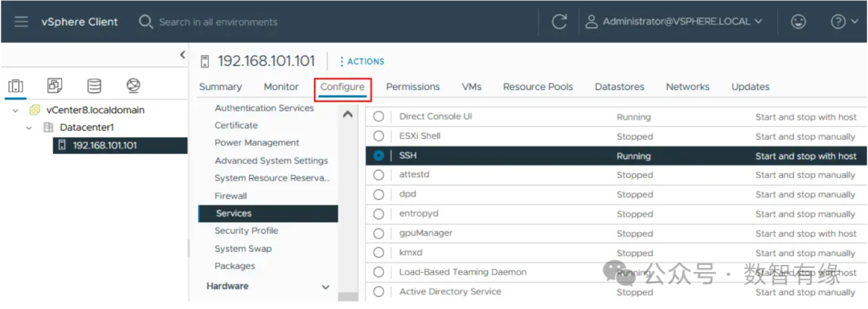Open the Datastores tab
Screen dimensions: 868x309
[x=620, y=87]
